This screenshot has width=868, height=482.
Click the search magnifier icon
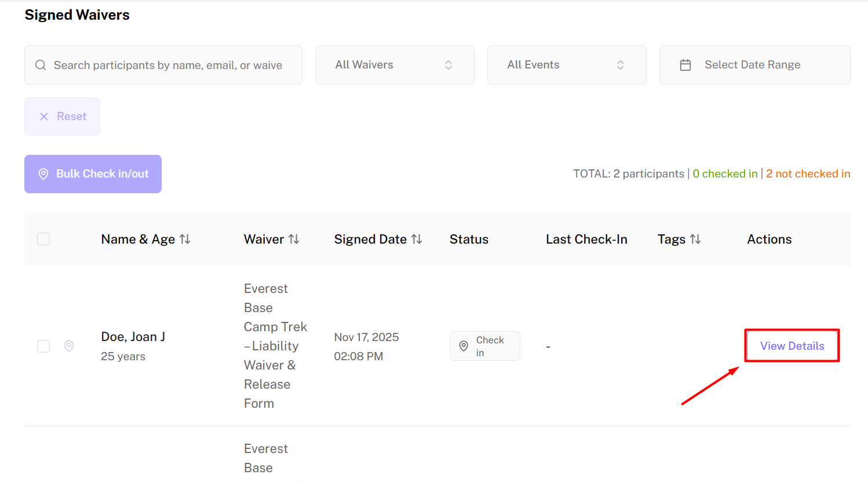click(41, 65)
